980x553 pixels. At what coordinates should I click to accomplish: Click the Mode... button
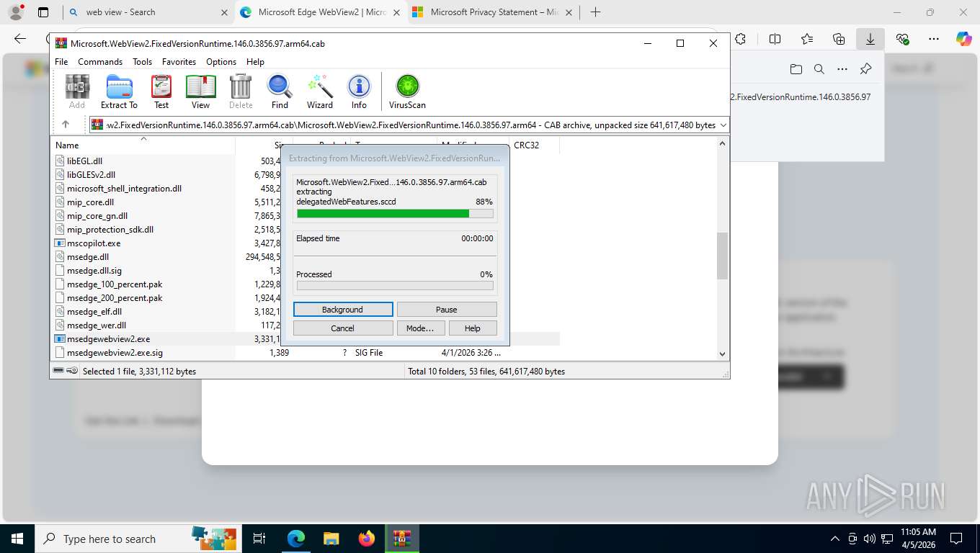pyautogui.click(x=420, y=328)
